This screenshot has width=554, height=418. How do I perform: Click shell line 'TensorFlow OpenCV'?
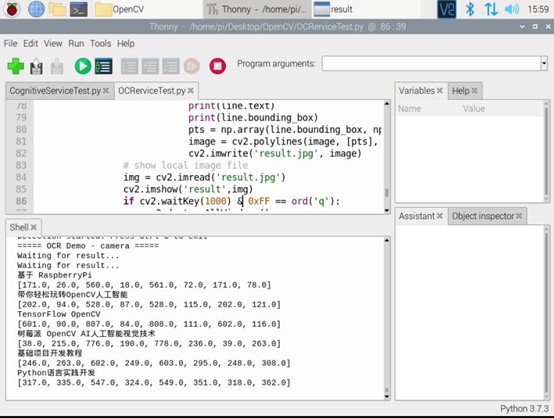tap(59, 314)
